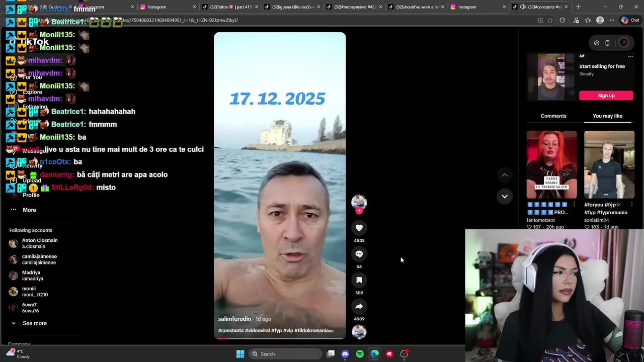Click the phone app icon in TikTok header
This screenshot has height=362, width=644.
coord(607,43)
